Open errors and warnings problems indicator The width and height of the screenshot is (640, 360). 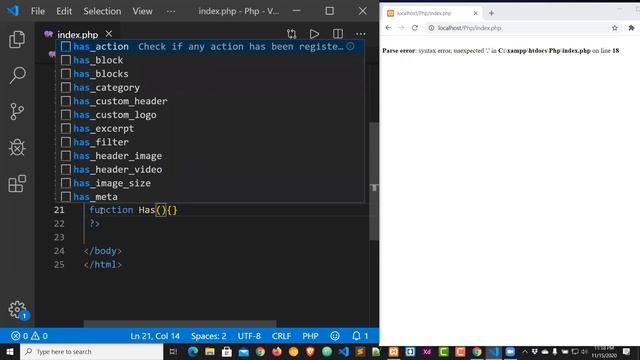(29, 336)
